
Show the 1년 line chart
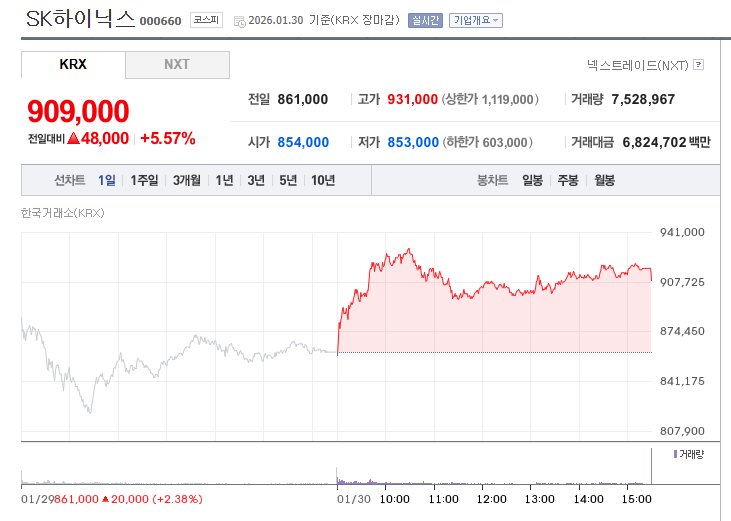pyautogui.click(x=225, y=180)
